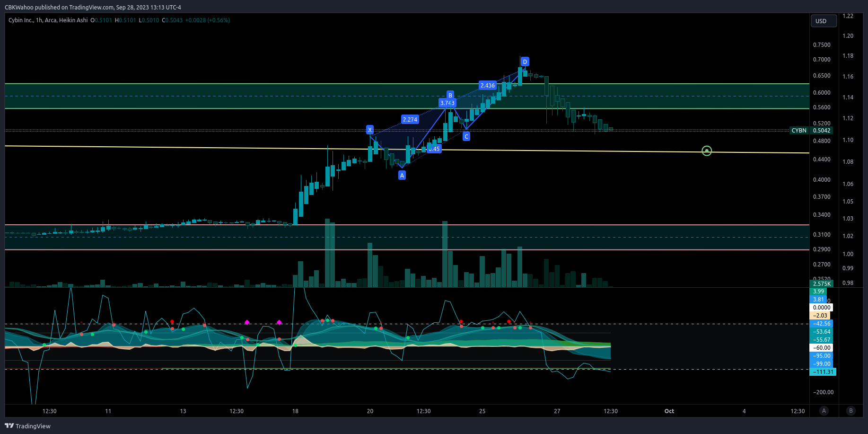Image resolution: width=868 pixels, height=434 pixels.
Task: Click the -200.00 indicator scale label
Action: coord(824,392)
